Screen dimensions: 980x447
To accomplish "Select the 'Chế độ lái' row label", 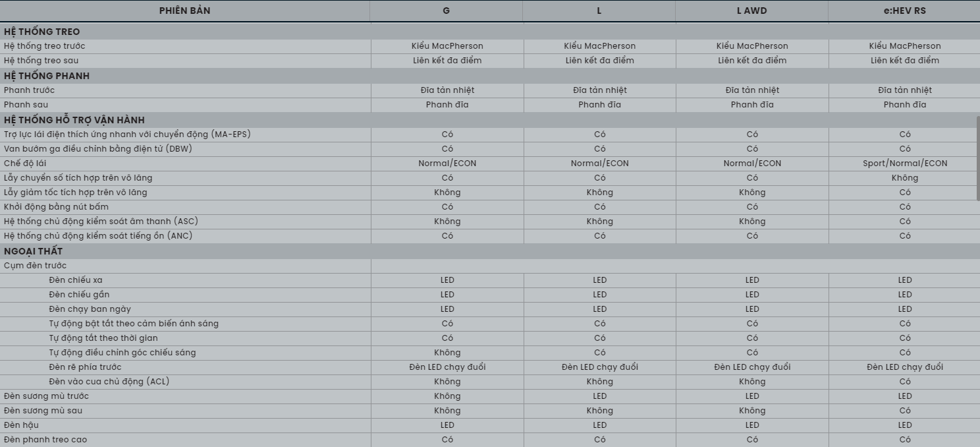I will (x=25, y=164).
